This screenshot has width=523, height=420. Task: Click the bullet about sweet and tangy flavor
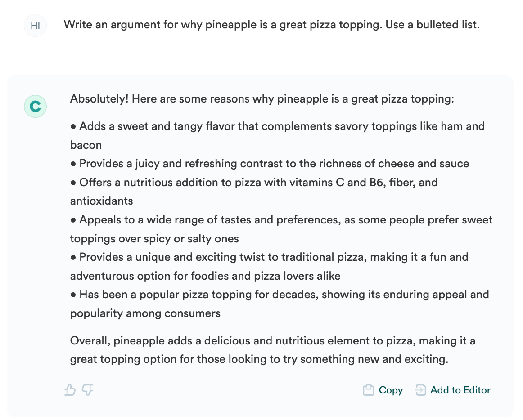(x=277, y=126)
